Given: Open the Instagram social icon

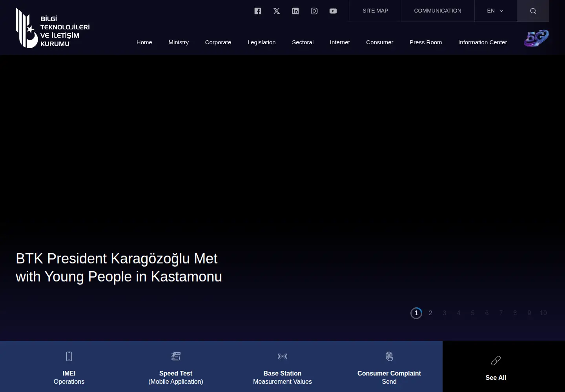Looking at the screenshot, I should (x=314, y=11).
